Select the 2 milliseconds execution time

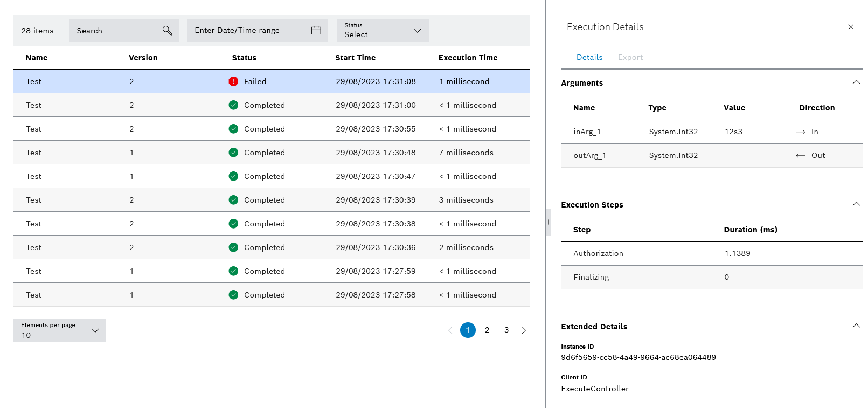click(466, 247)
